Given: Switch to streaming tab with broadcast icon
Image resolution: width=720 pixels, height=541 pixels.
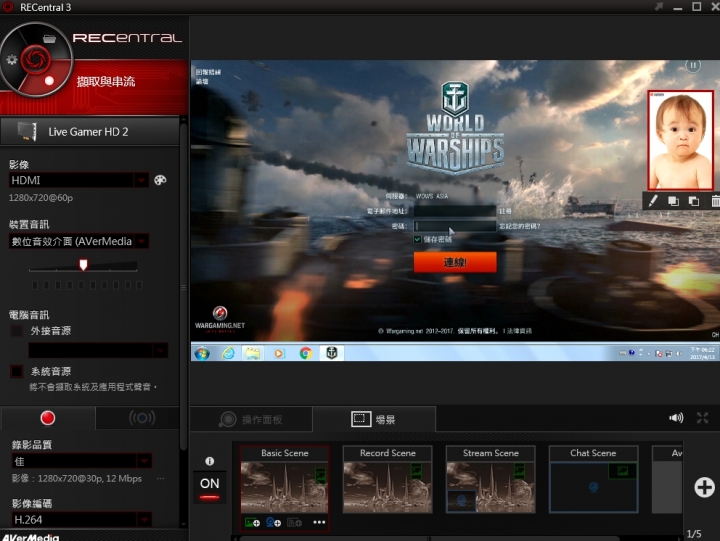Looking at the screenshot, I should (141, 418).
